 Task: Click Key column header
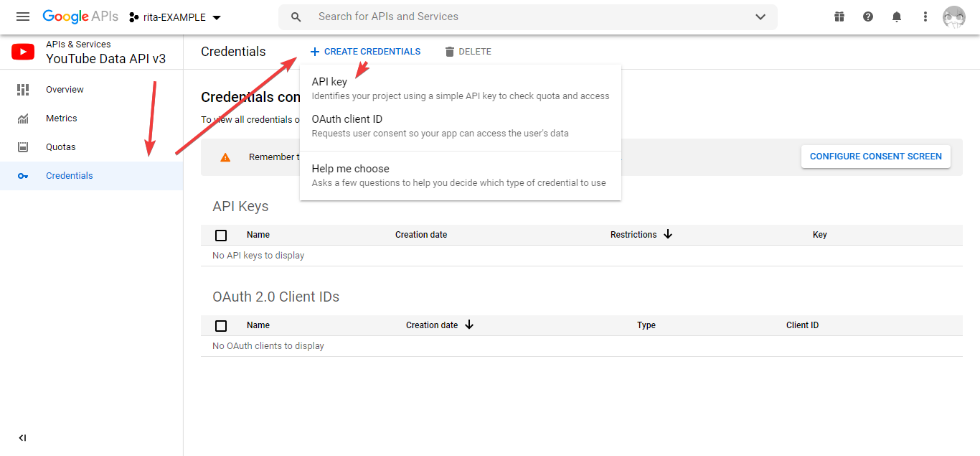coord(820,235)
